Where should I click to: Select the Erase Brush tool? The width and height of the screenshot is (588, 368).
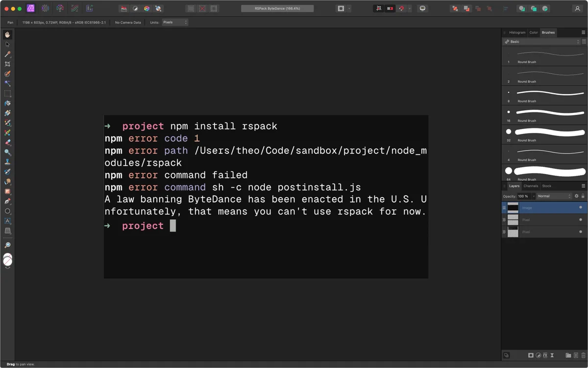pos(7,142)
